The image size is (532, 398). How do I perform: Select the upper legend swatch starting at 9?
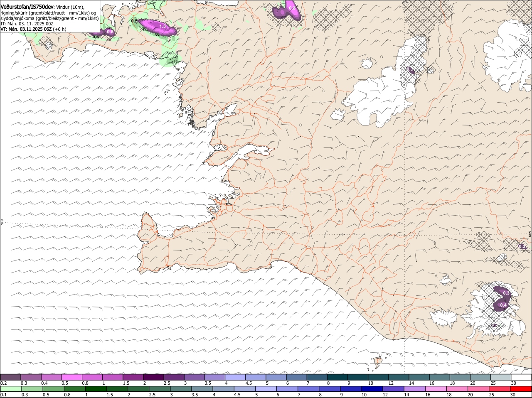[358, 377]
